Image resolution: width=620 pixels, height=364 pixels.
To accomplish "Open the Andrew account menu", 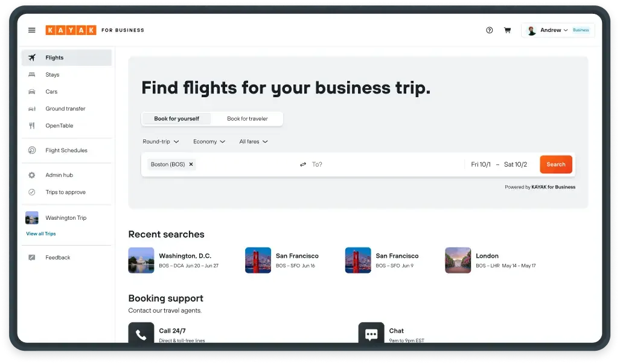I will click(x=550, y=30).
